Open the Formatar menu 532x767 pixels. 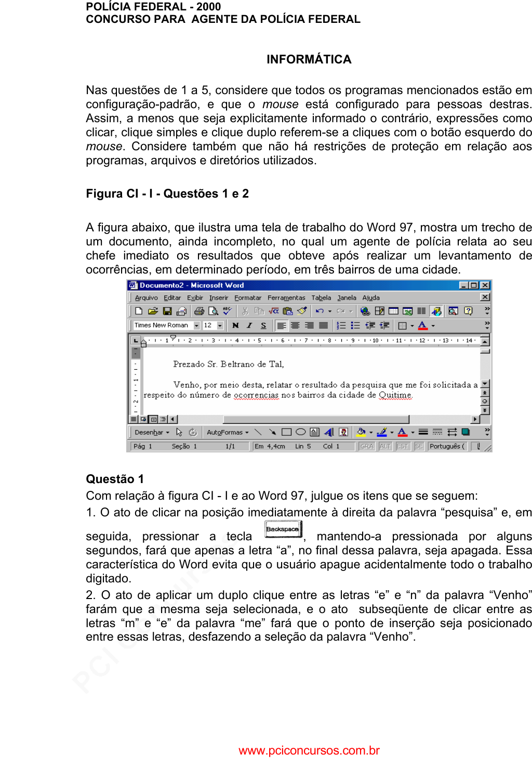point(247,298)
